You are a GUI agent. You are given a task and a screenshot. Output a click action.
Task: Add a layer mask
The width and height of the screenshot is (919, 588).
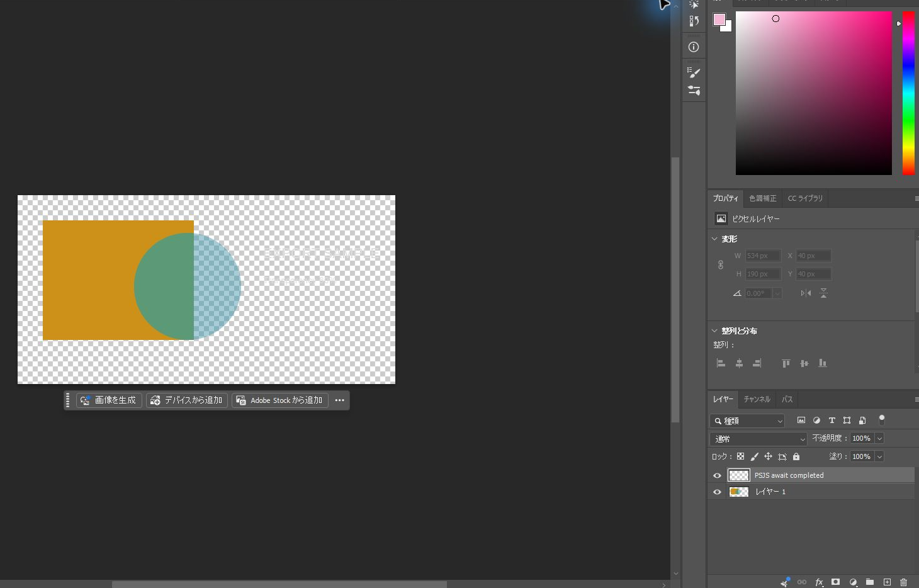click(835, 582)
